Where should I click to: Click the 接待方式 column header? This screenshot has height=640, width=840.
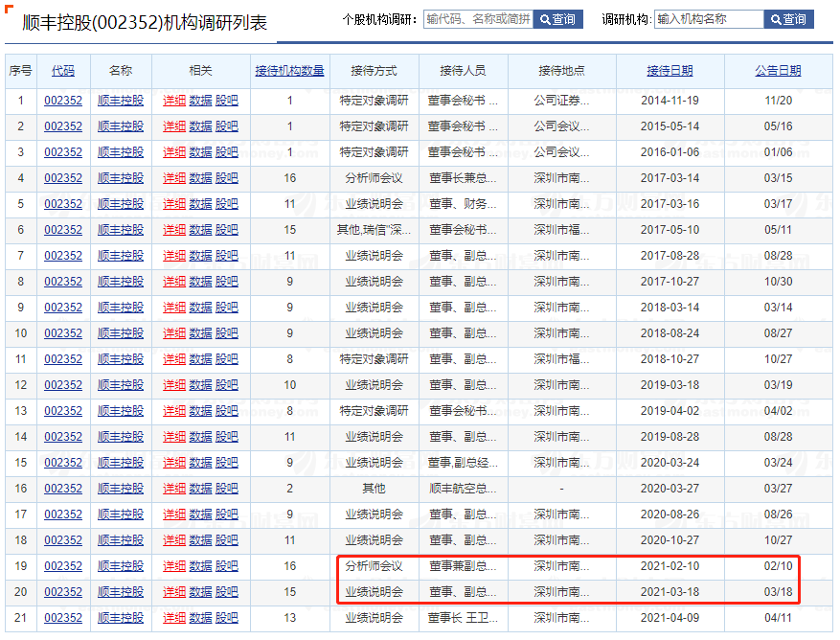point(374,71)
